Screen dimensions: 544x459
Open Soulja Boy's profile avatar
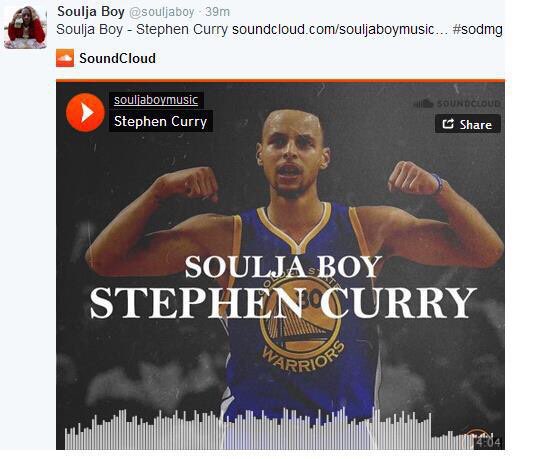click(x=25, y=27)
